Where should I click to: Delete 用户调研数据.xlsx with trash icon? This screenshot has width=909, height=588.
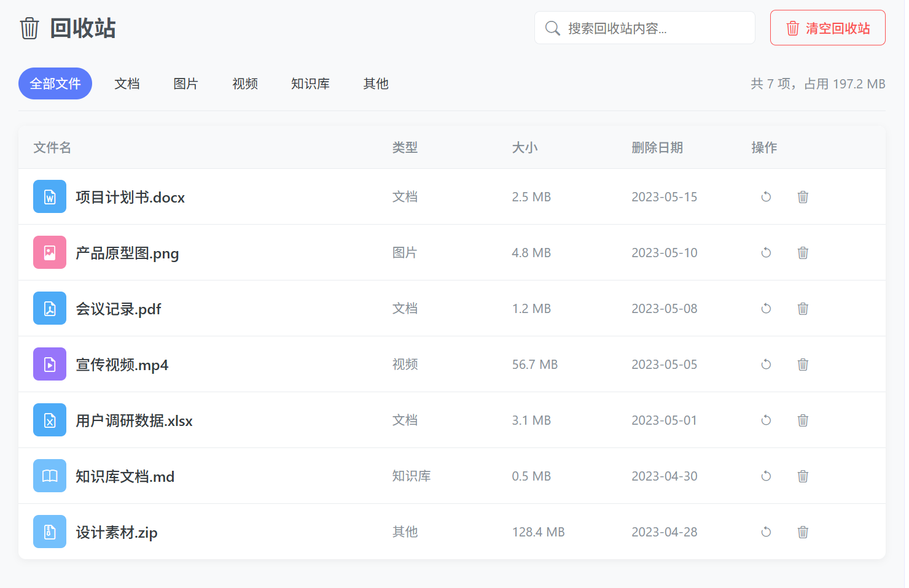tap(803, 420)
